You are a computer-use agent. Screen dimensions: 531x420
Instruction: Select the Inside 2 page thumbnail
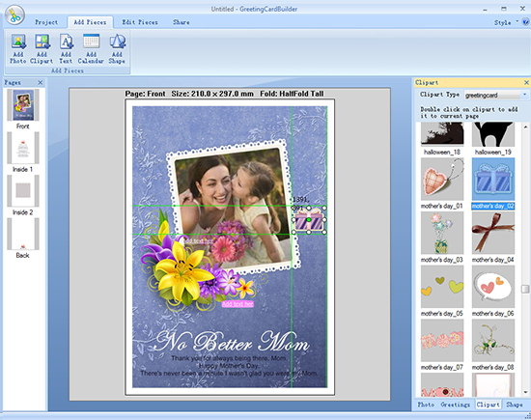(x=23, y=191)
